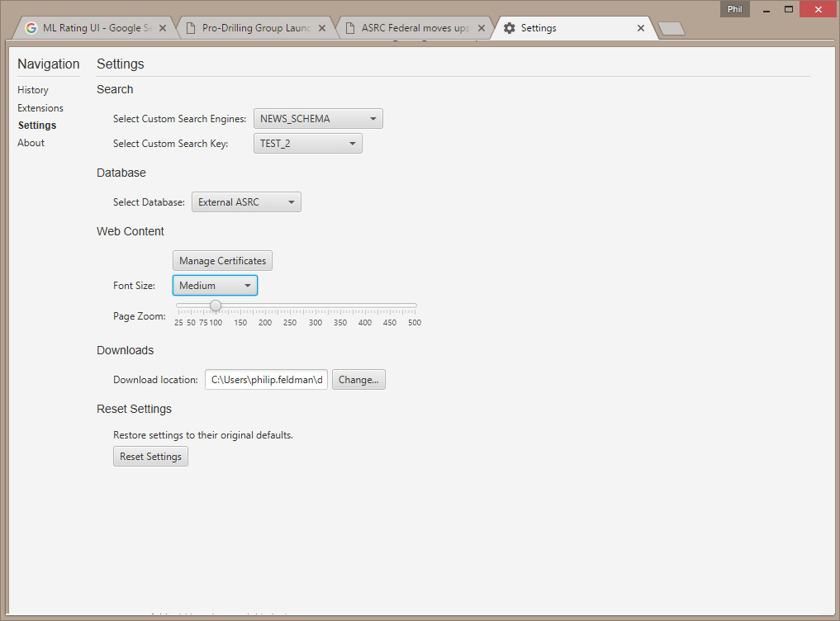Open History in the Navigation sidebar
The height and width of the screenshot is (621, 840).
point(33,90)
